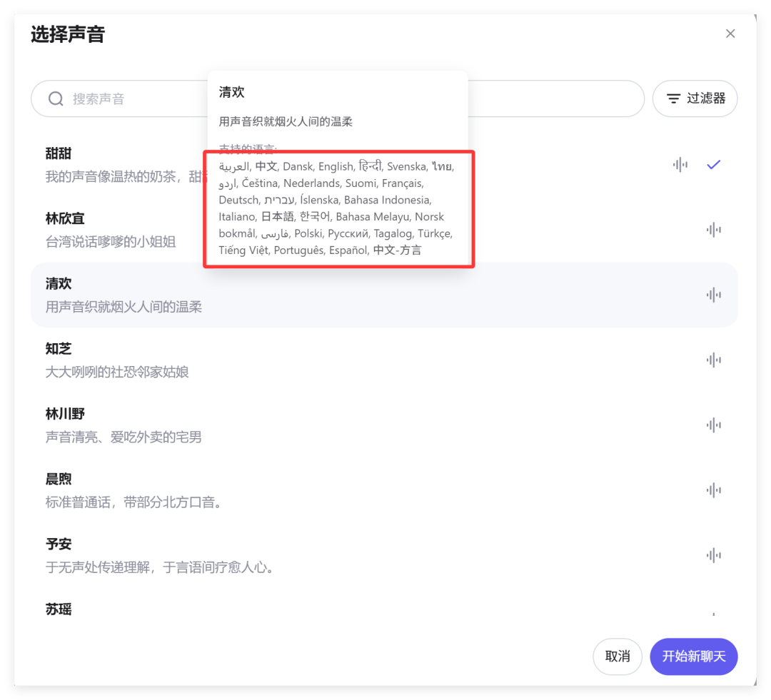The height and width of the screenshot is (700, 771).
Task: Play the 林川野 voice preview
Action: 713,425
